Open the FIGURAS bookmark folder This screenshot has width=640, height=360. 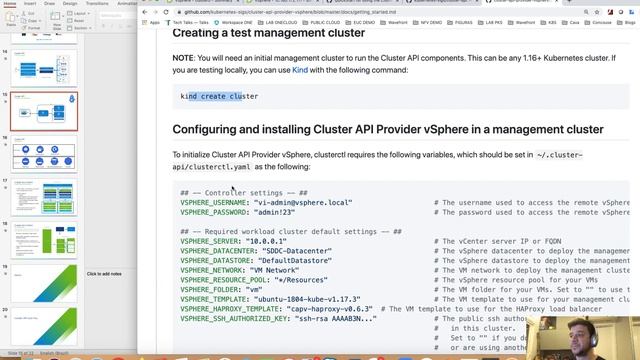(460, 23)
